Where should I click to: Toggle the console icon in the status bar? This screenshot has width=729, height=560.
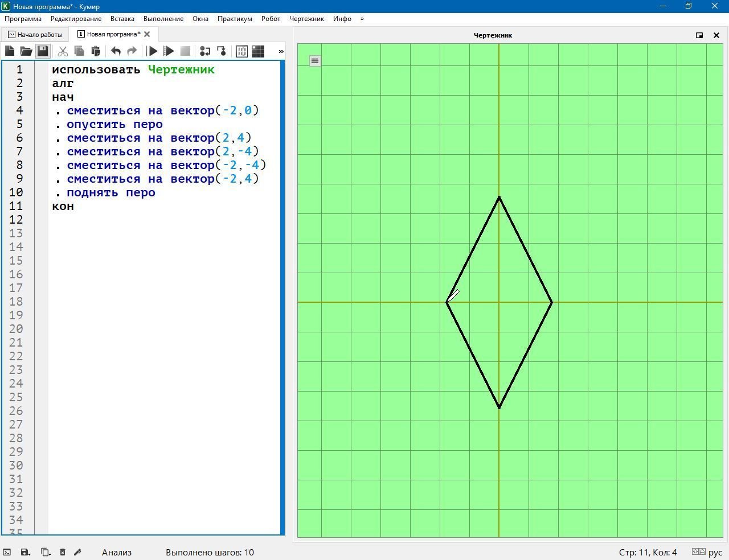(7, 552)
